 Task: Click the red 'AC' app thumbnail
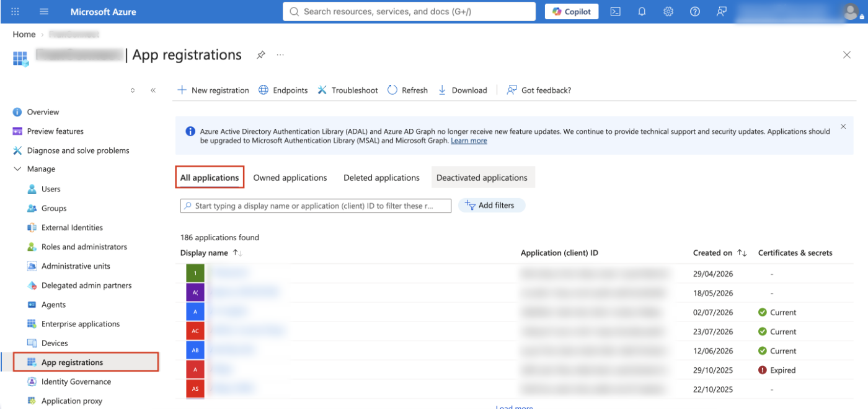point(195,331)
